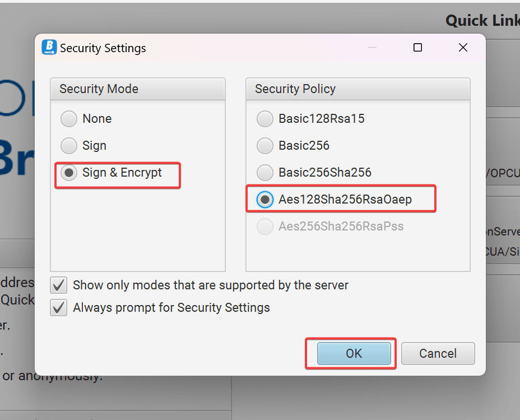Image resolution: width=520 pixels, height=420 pixels.
Task: Click the Security Mode panel header
Action: 99,89
